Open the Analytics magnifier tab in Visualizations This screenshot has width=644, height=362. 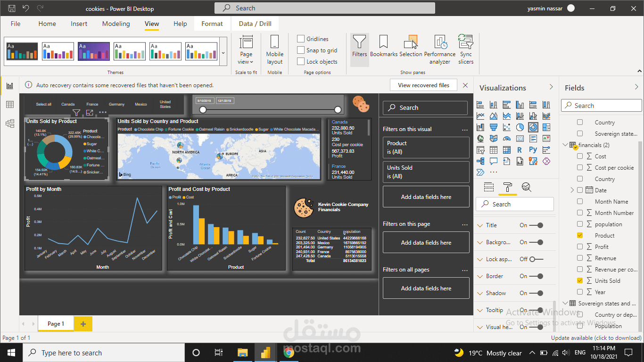coord(527,187)
